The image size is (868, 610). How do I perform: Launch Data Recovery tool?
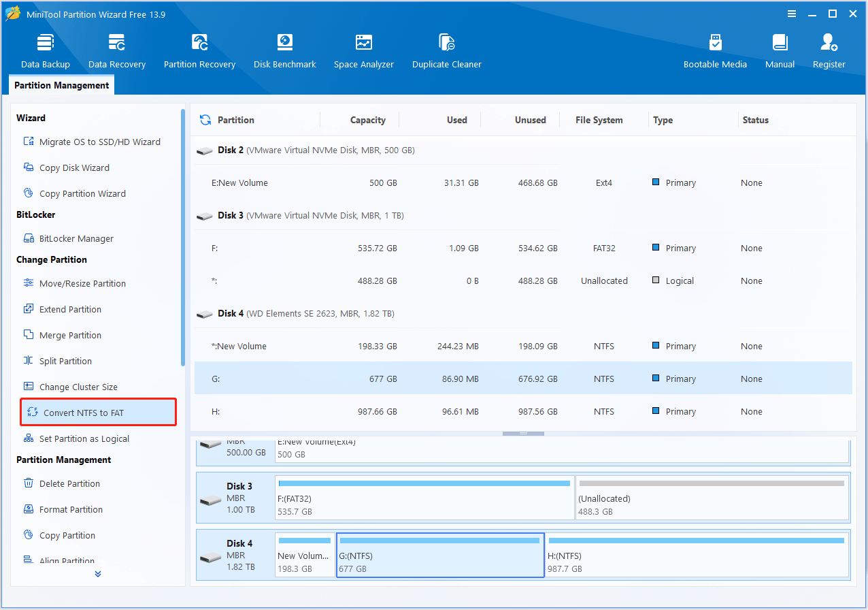[x=117, y=51]
